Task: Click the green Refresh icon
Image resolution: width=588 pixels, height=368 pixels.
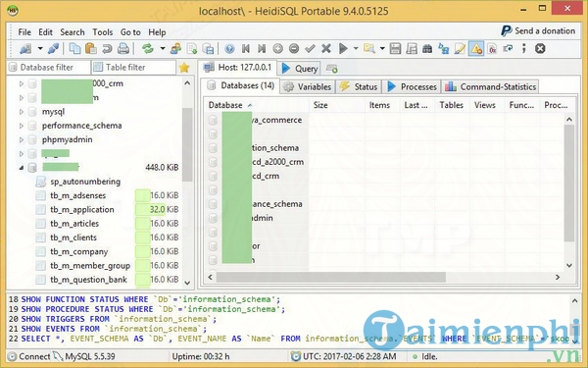Action: pyautogui.click(x=148, y=49)
